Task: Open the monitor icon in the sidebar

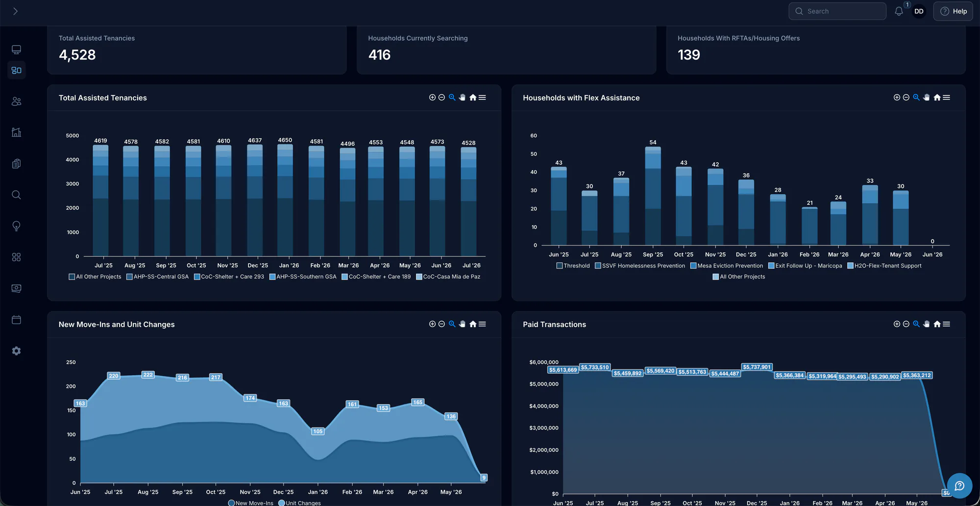Action: click(16, 50)
